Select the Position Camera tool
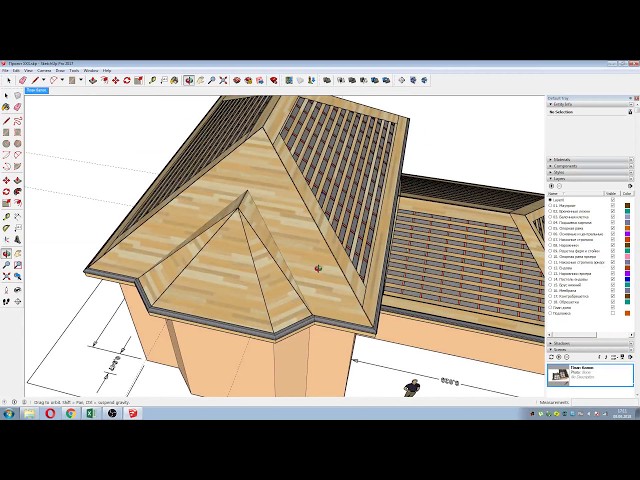This screenshot has width=640, height=480. click(6, 290)
